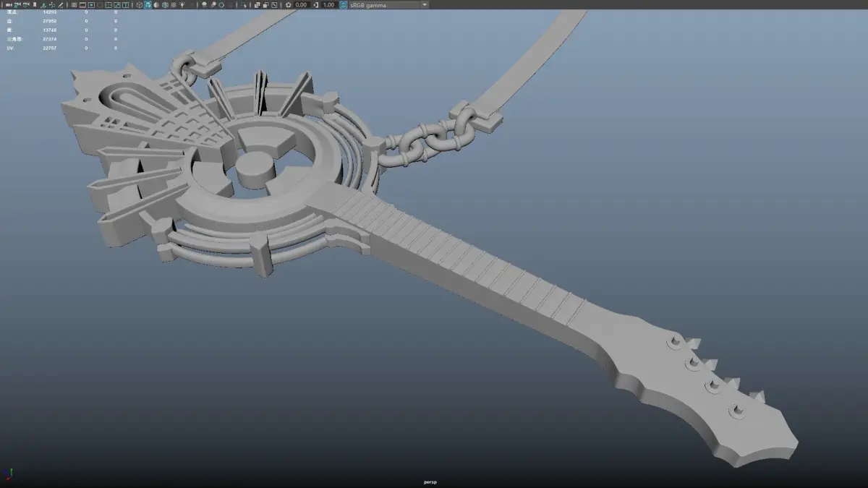
Task: Click the X-Ray Active Components icon
Action: click(265, 4)
